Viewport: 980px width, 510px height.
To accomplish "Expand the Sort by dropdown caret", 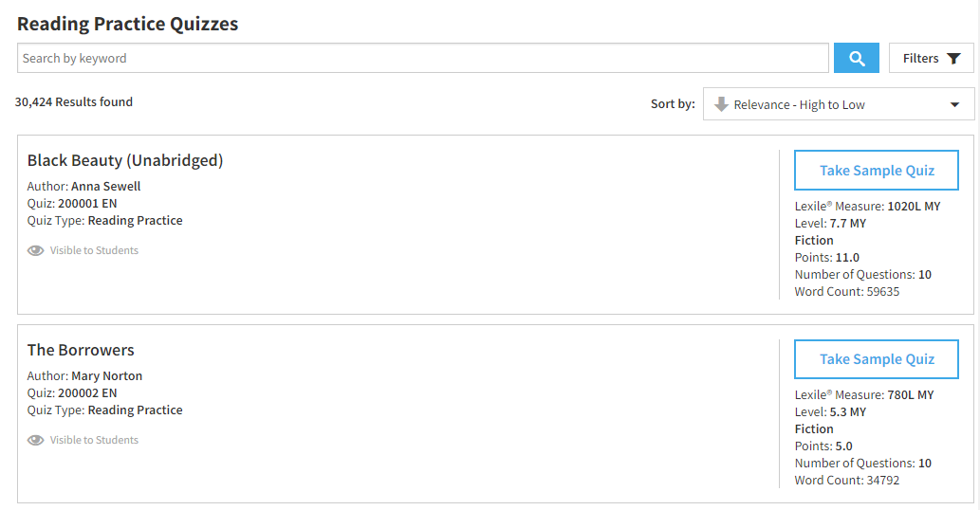I will pyautogui.click(x=954, y=105).
